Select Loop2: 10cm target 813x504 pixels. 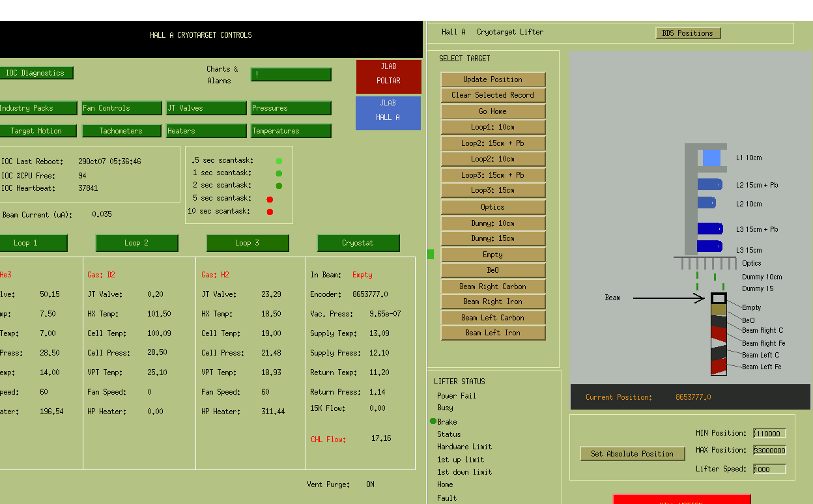coord(493,159)
